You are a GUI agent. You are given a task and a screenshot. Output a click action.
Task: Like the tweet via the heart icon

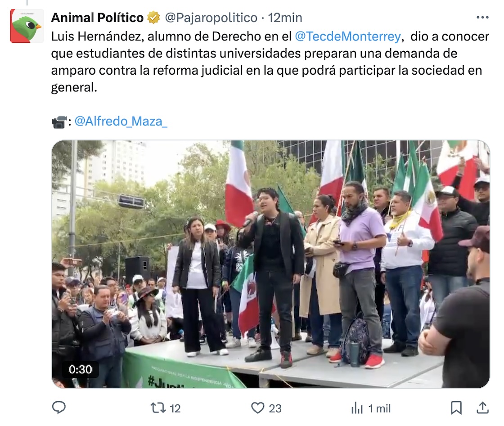point(257,408)
